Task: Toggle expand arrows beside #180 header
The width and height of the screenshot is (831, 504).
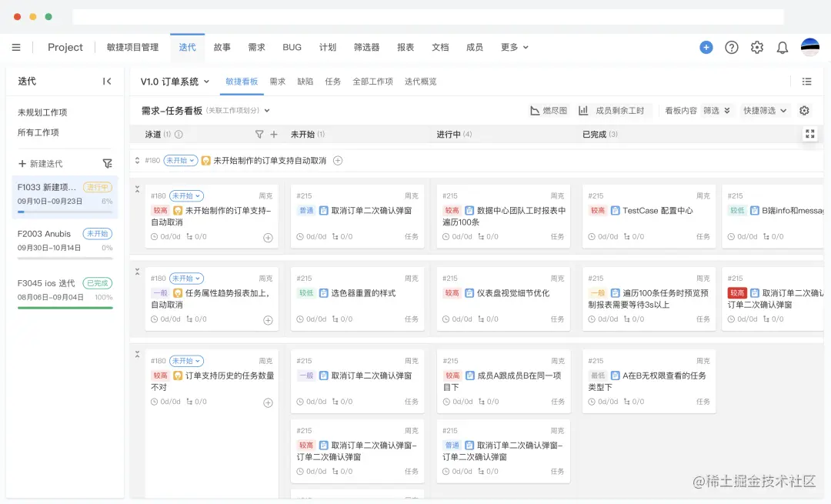Action: point(137,160)
